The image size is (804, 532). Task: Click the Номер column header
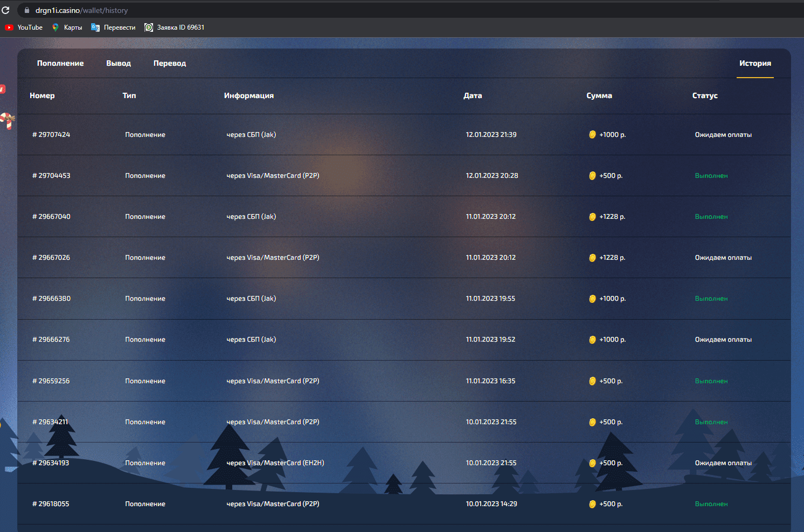pos(42,95)
